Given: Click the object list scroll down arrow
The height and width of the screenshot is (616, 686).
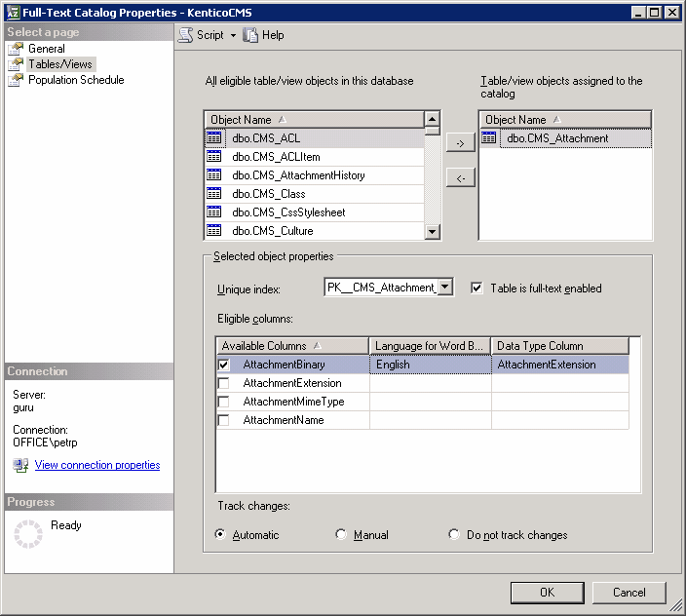Looking at the screenshot, I should click(x=432, y=231).
